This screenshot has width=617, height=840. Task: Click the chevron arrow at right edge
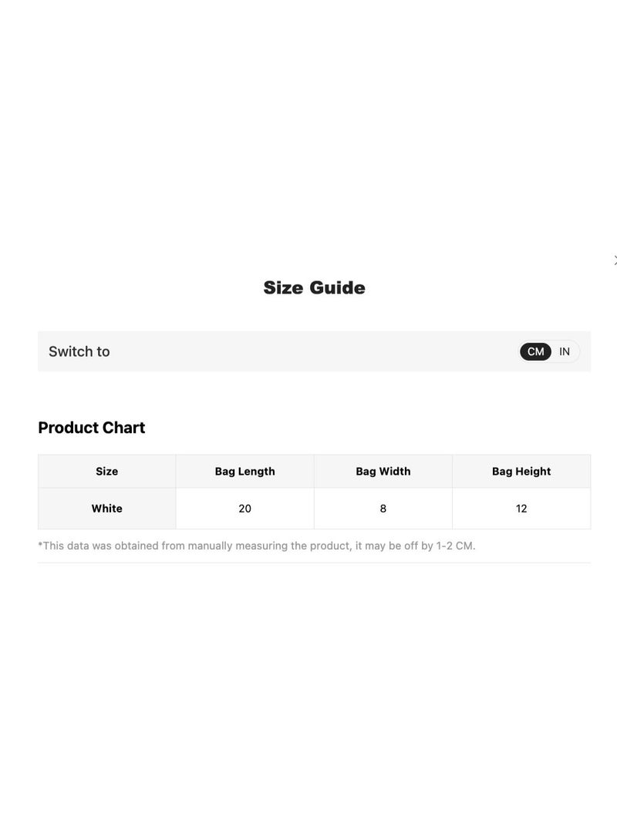(615, 260)
